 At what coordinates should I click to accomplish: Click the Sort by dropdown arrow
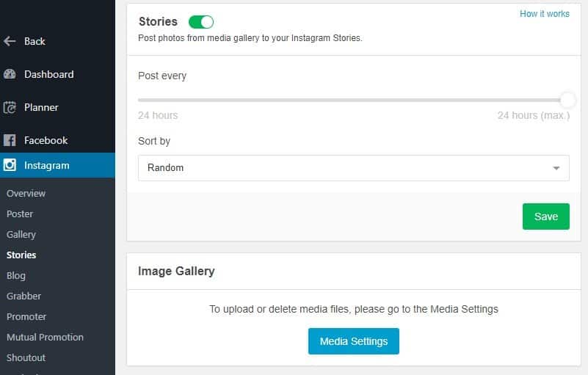(556, 168)
